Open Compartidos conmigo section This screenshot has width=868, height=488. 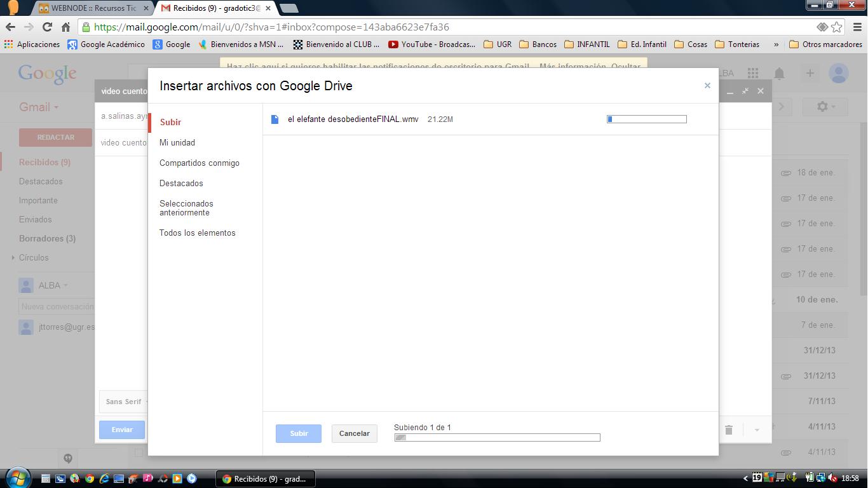pyautogui.click(x=200, y=163)
